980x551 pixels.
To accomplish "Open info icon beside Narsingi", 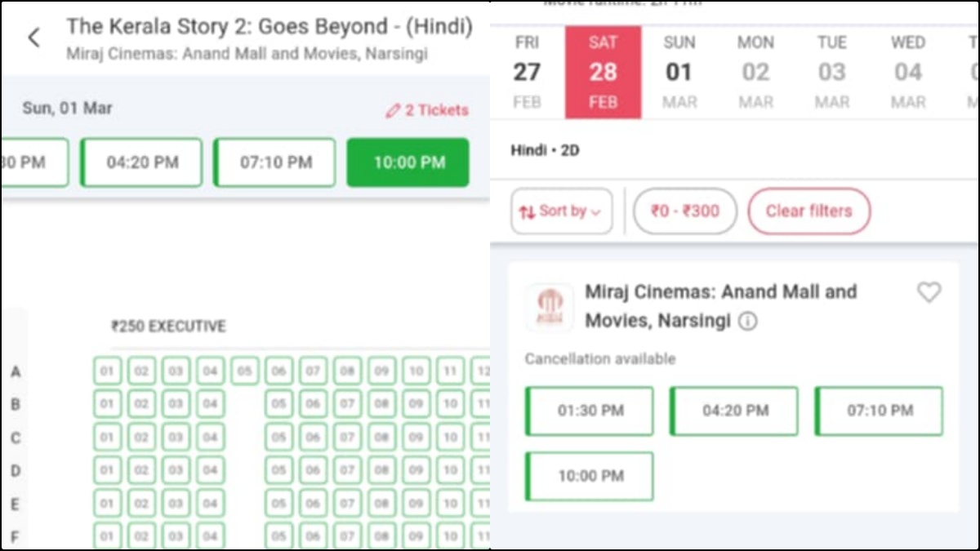I will (747, 322).
